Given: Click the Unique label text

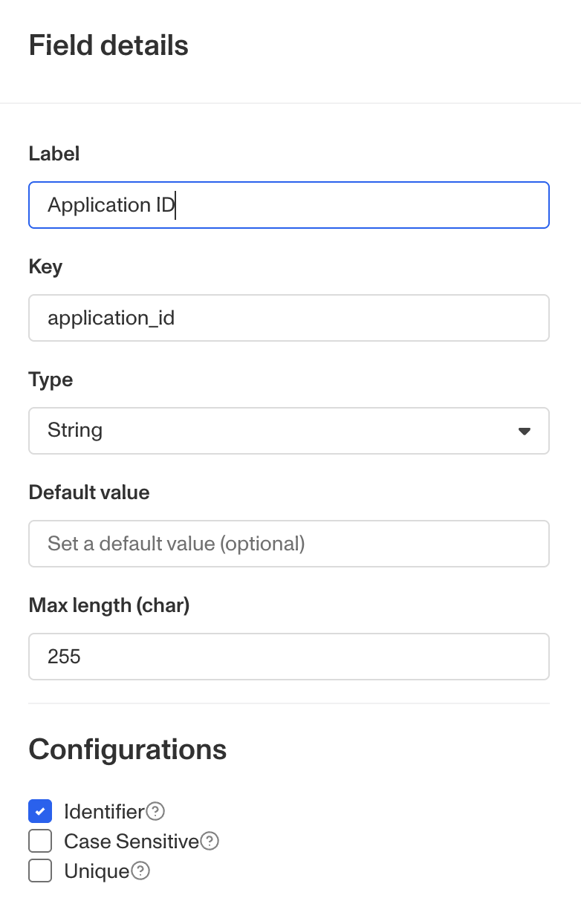Looking at the screenshot, I should tap(97, 871).
